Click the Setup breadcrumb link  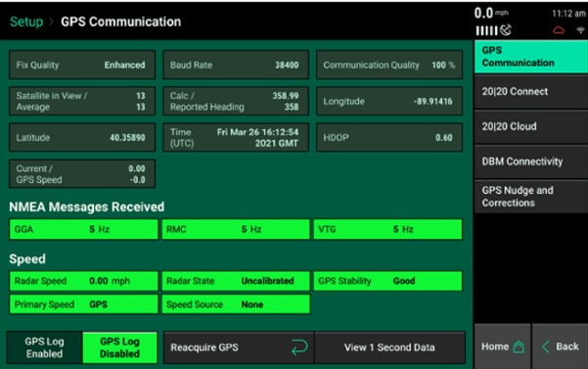(26, 22)
